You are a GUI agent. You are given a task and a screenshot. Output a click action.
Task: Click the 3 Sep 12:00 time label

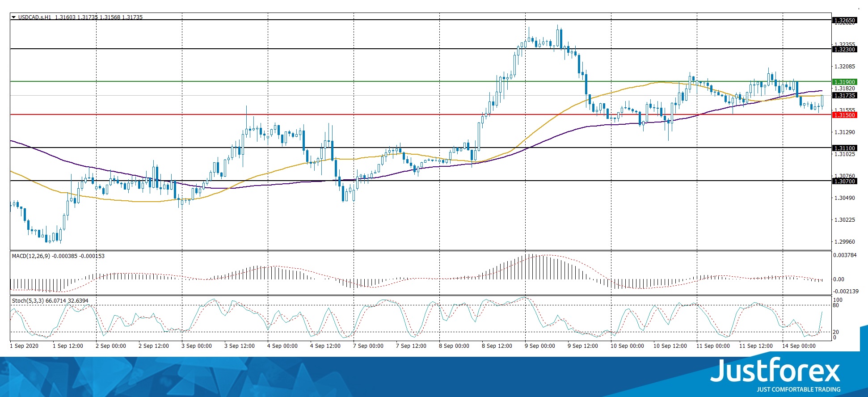(x=240, y=346)
